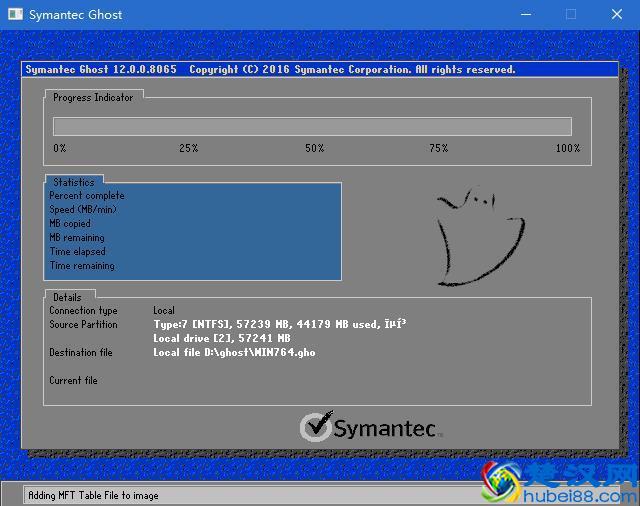The width and height of the screenshot is (640, 506).
Task: Click the 100% progress marker label
Action: 567,148
